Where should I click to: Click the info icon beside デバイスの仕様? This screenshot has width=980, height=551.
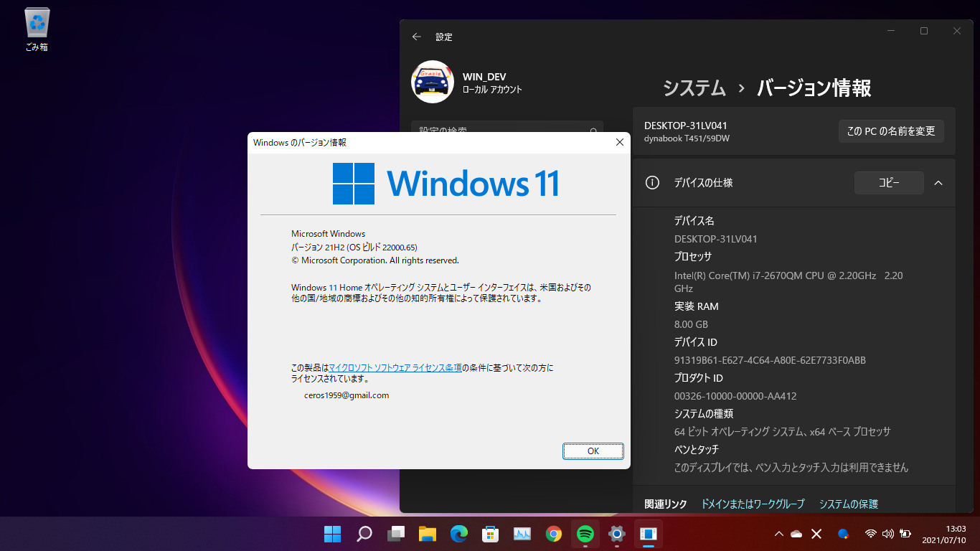point(652,183)
